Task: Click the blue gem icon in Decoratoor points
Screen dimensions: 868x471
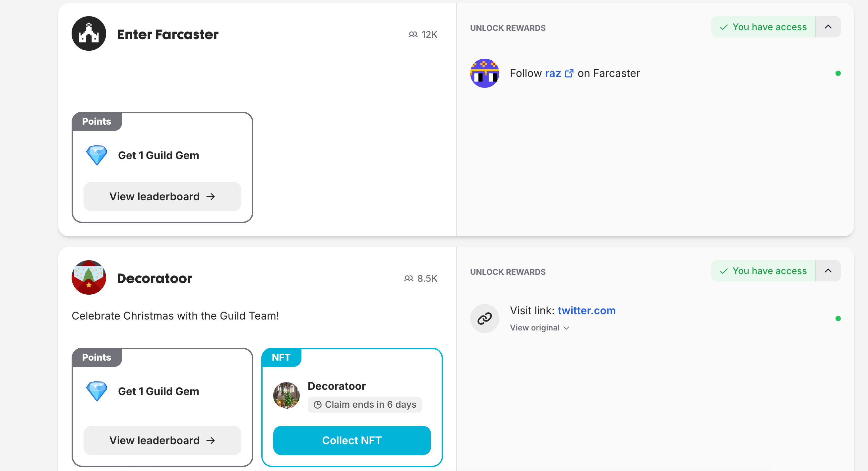Action: tap(97, 391)
